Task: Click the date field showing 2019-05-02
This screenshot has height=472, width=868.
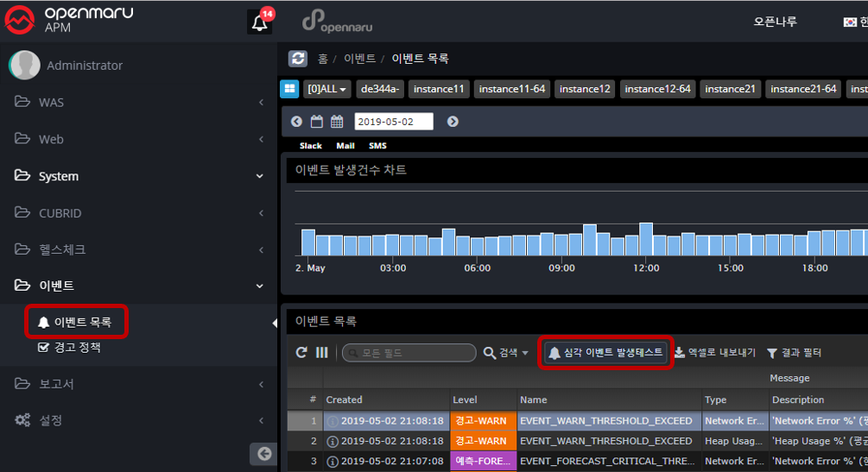Action: coord(394,122)
